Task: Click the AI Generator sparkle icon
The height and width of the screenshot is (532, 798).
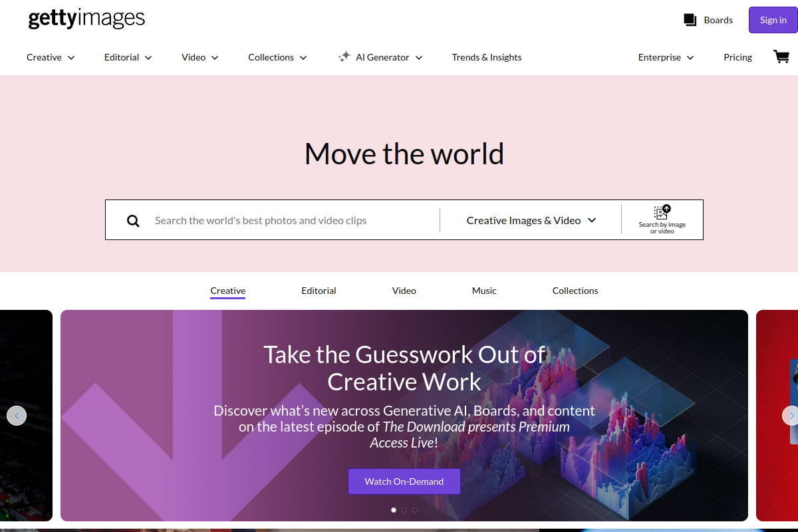Action: coord(344,57)
